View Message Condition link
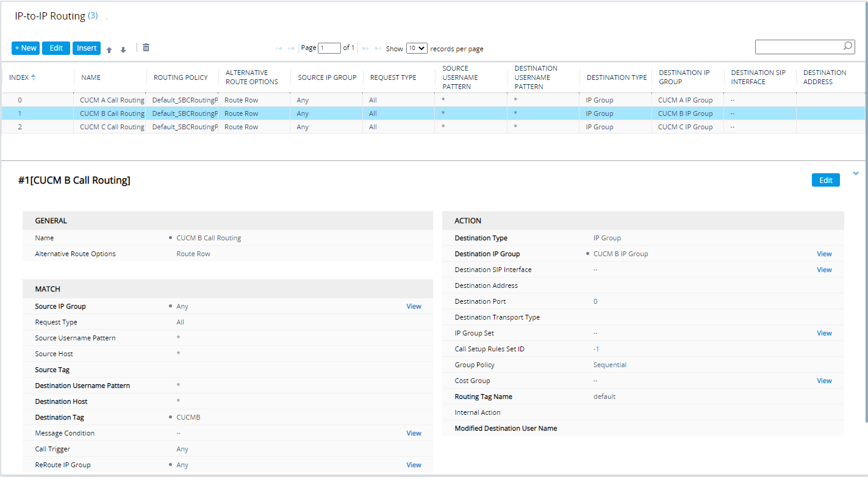 (x=414, y=433)
